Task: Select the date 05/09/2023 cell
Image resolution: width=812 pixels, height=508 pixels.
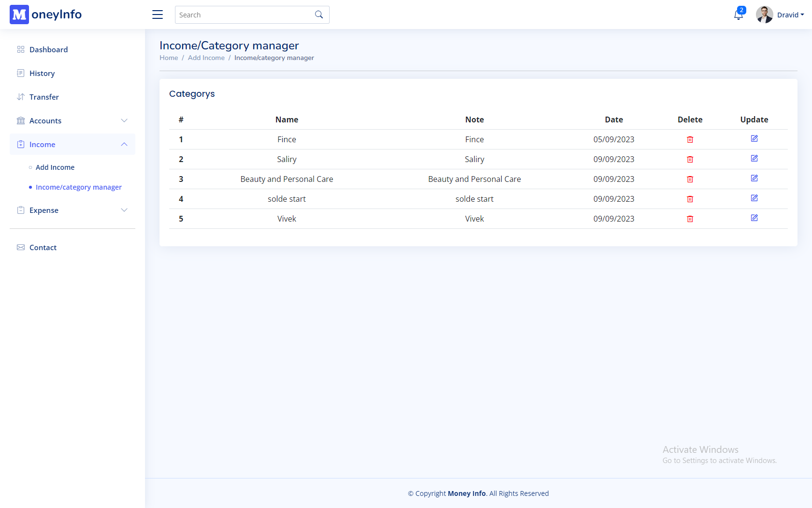Action: click(x=614, y=139)
